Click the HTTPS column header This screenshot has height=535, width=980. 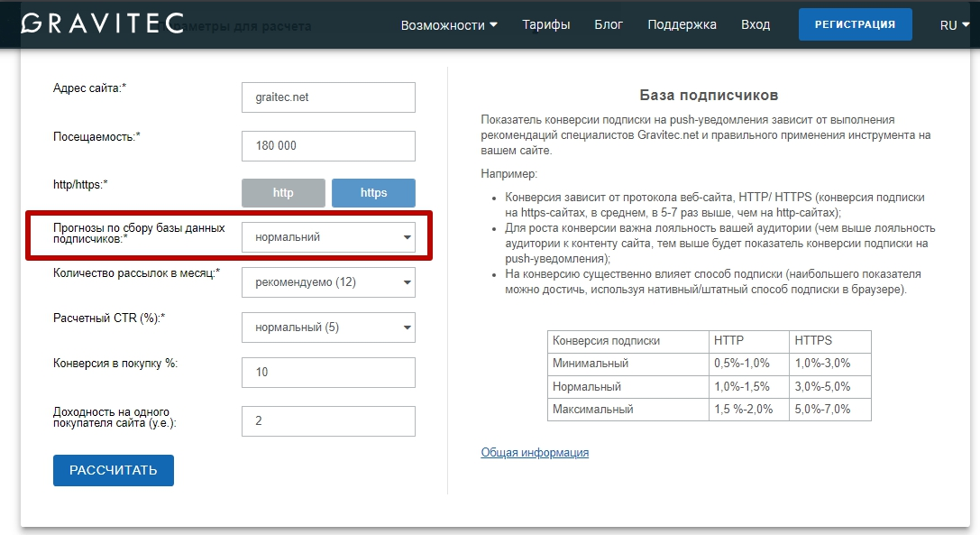(x=830, y=341)
